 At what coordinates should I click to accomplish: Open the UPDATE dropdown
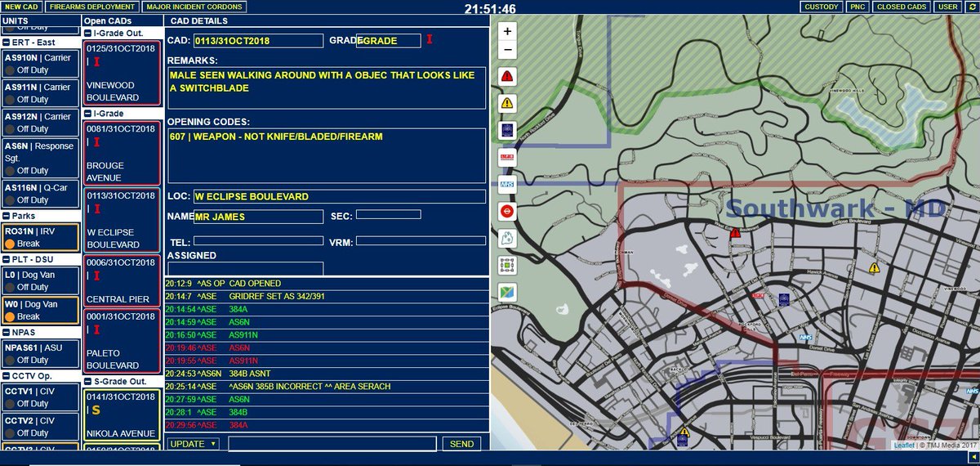point(193,444)
